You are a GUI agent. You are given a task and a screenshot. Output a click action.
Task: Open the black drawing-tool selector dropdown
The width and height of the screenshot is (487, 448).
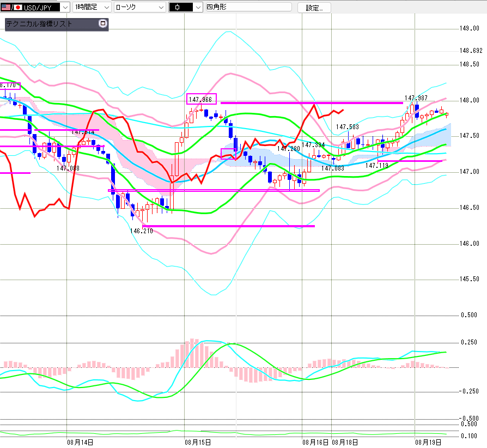click(x=186, y=7)
